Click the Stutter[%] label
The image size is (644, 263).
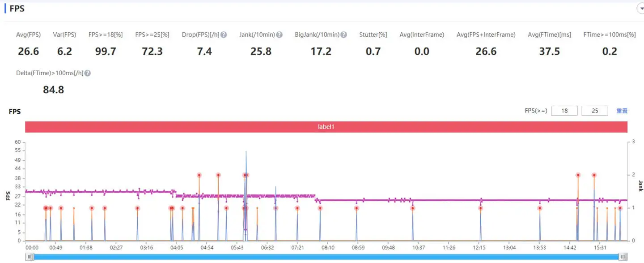click(373, 35)
